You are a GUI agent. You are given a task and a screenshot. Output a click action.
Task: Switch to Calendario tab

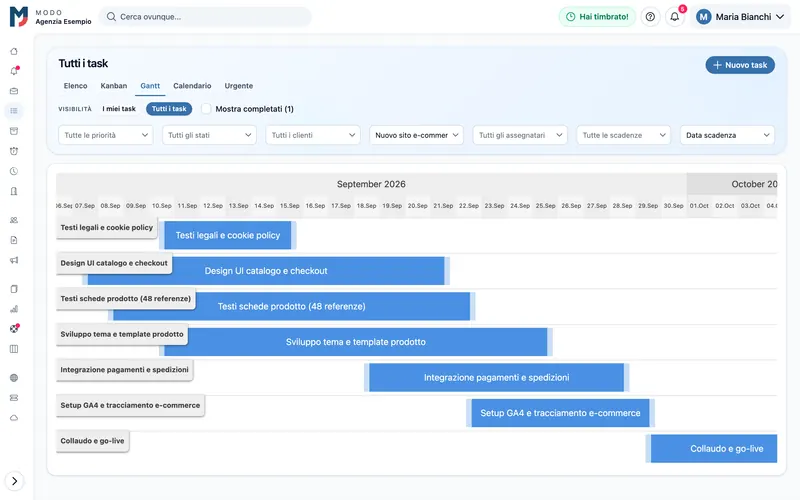point(192,86)
